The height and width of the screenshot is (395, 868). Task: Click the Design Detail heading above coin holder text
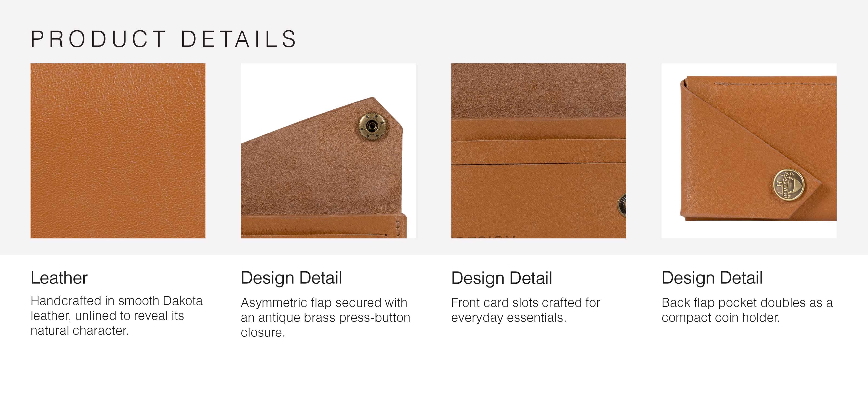[712, 278]
